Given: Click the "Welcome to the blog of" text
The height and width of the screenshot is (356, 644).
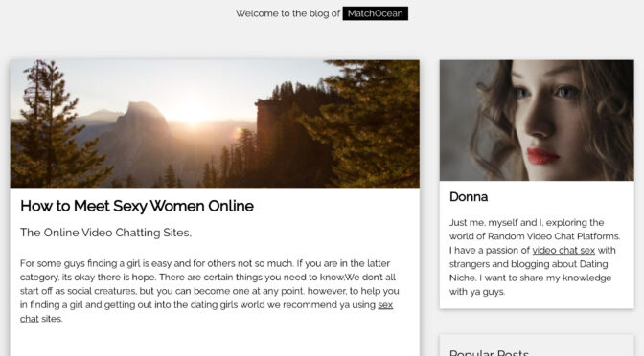Looking at the screenshot, I should (x=287, y=13).
